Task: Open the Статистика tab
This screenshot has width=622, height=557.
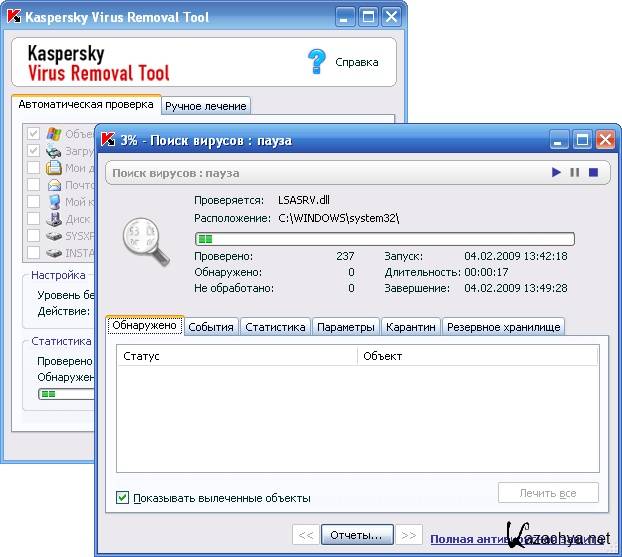Action: point(275,327)
